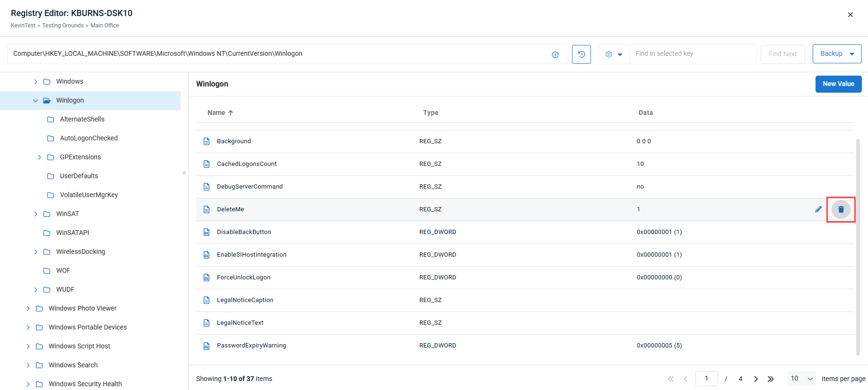868x390 pixels.
Task: Select the ForceUnlockLogon value row
Action: pyautogui.click(x=243, y=277)
